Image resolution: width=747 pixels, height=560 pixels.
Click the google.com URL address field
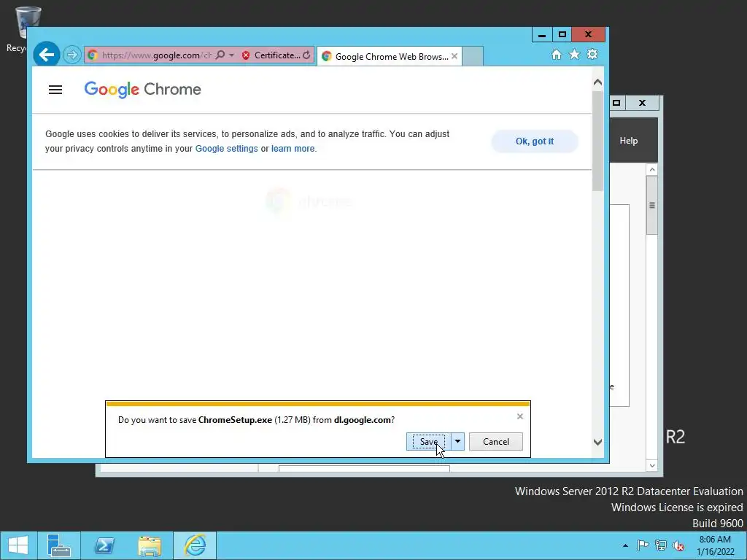pyautogui.click(x=156, y=55)
